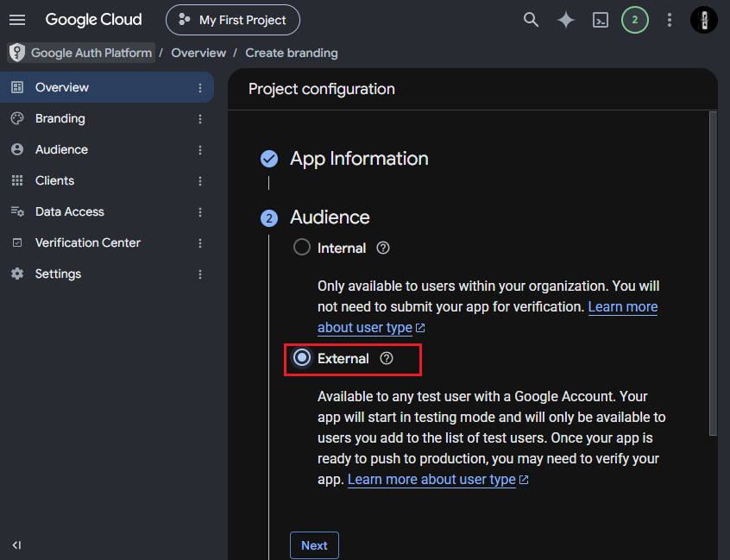Image resolution: width=730 pixels, height=560 pixels.
Task: Open the account avatar menu
Action: tap(703, 20)
